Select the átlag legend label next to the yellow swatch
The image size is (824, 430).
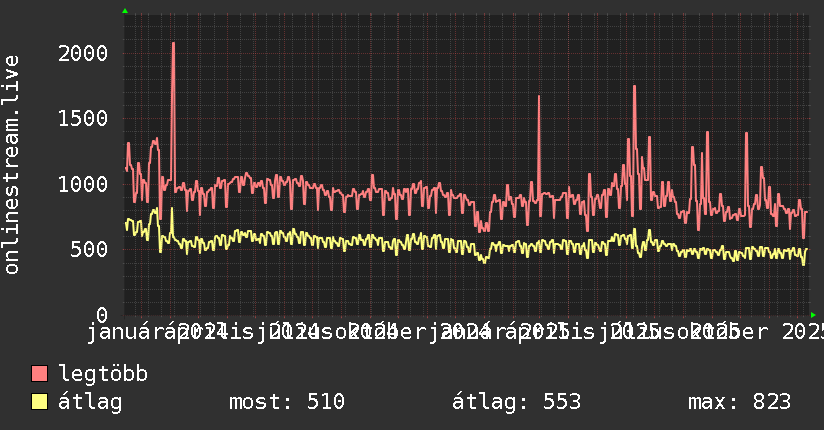[x=90, y=402]
